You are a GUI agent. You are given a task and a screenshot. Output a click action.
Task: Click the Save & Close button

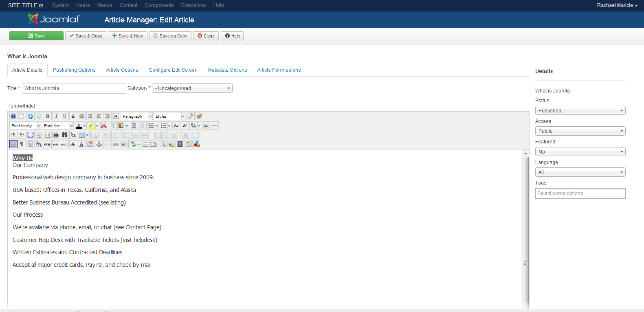86,36
